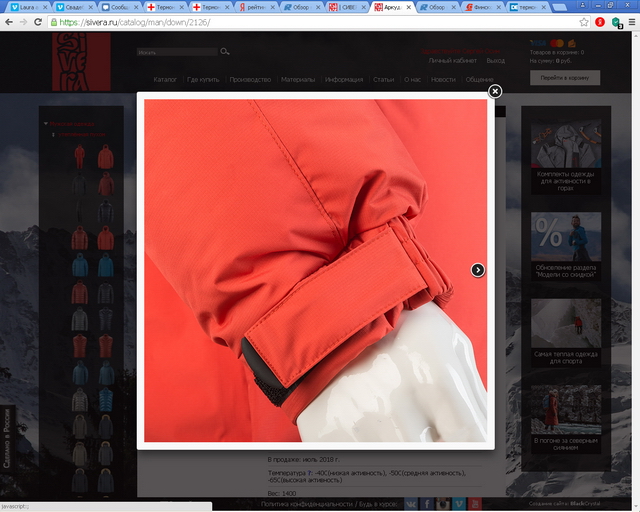Switch to the СИВЕ tab
Viewport: 640px width, 512px height.
345,7
